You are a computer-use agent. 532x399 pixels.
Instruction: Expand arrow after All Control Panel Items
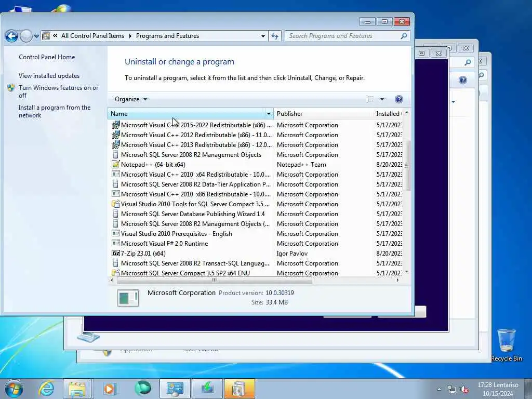pos(130,36)
